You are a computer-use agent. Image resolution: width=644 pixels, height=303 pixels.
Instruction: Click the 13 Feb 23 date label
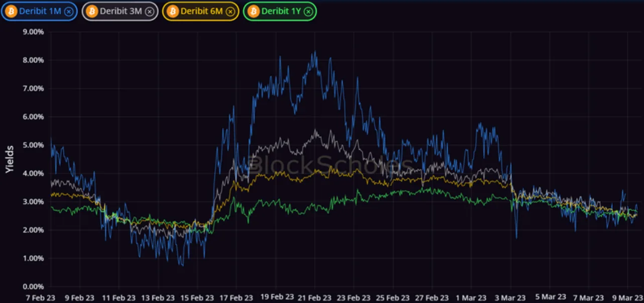click(158, 297)
